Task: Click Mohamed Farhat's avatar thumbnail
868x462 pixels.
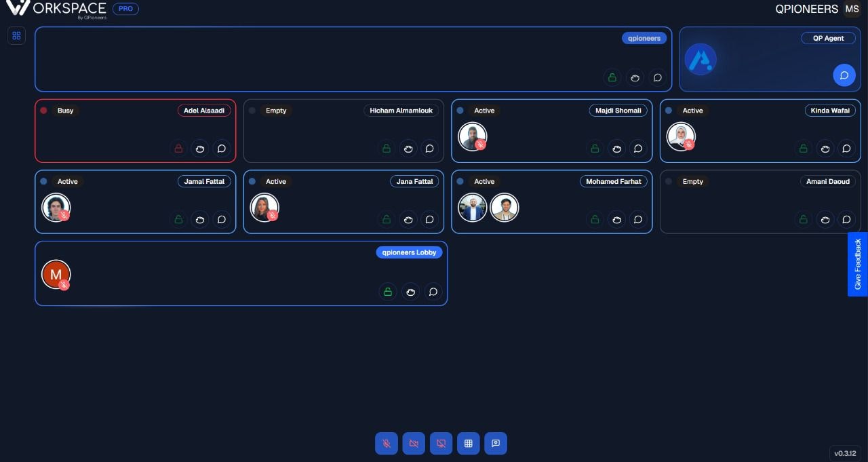Action: (x=473, y=208)
